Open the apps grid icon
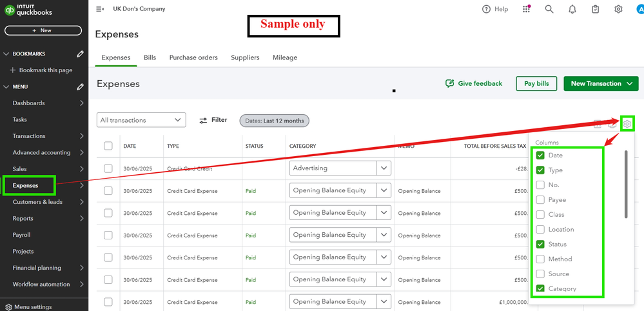The height and width of the screenshot is (311, 644). click(x=527, y=9)
